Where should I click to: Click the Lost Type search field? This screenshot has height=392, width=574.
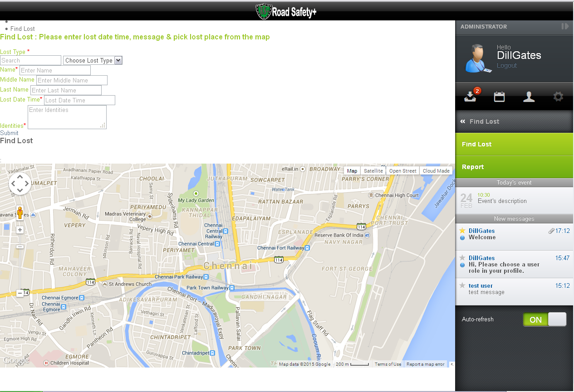click(30, 60)
